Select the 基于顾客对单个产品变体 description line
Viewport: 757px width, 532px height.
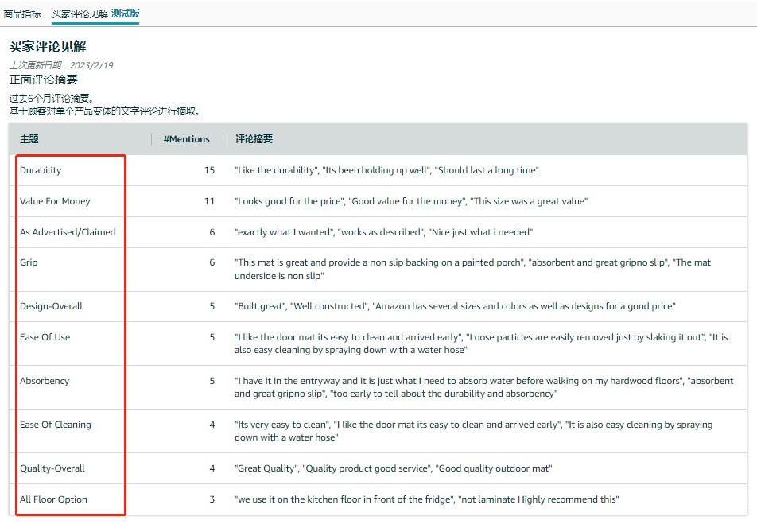click(104, 111)
